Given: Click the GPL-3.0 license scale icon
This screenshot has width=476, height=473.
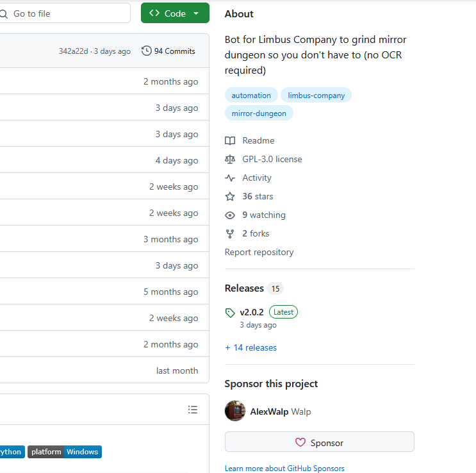Looking at the screenshot, I should (x=230, y=159).
